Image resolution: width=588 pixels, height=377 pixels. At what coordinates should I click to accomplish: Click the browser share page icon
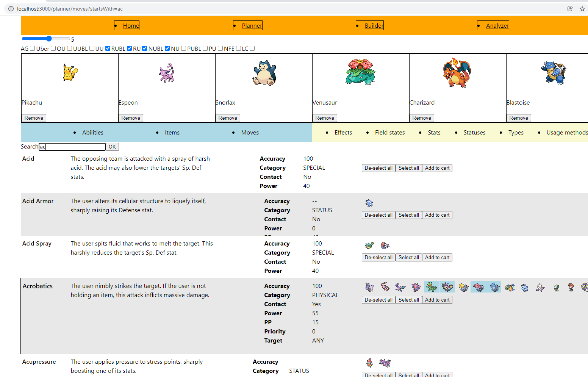point(570,9)
